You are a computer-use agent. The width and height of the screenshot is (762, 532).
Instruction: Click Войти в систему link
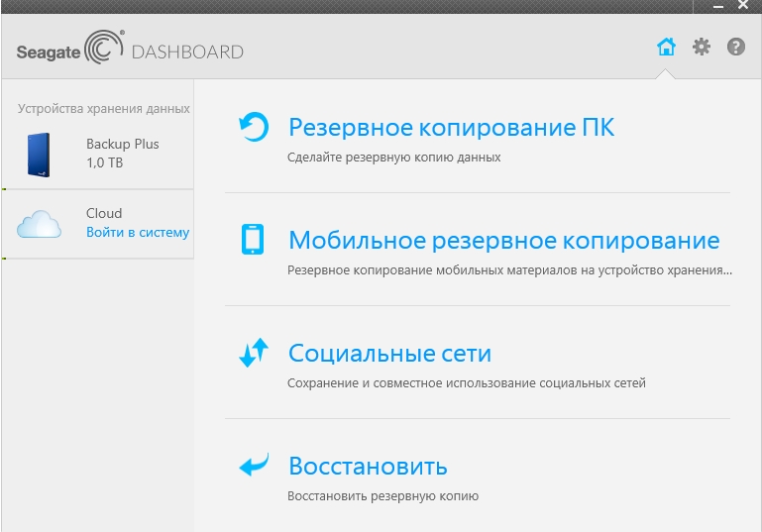(138, 232)
